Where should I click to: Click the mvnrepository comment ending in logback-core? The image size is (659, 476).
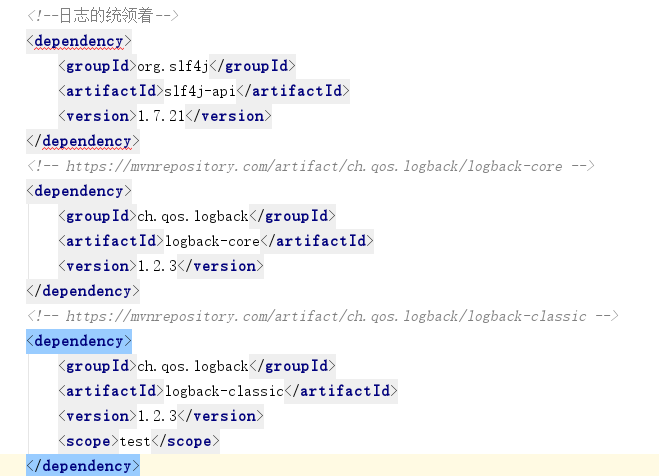(311, 166)
